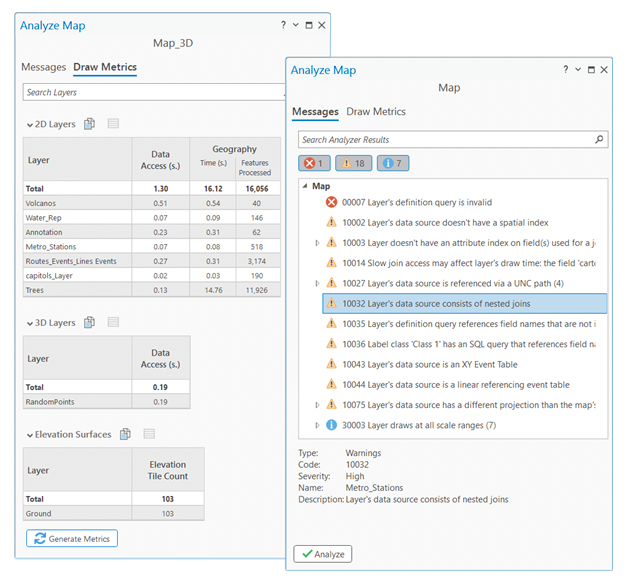Screen dimensions: 632x587
Task: Click the Water_Rep layer row
Action: [x=152, y=218]
